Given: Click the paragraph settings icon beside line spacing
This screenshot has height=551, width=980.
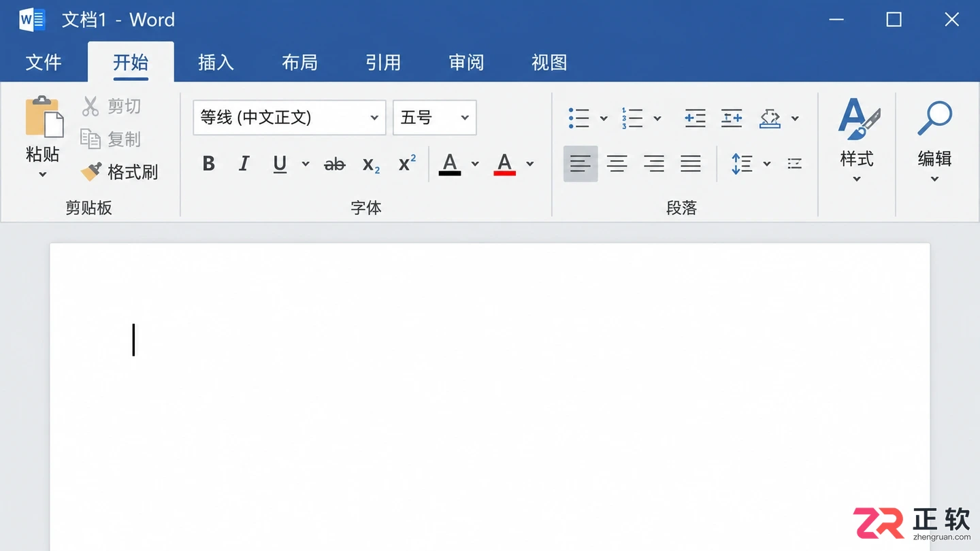Looking at the screenshot, I should tap(794, 164).
